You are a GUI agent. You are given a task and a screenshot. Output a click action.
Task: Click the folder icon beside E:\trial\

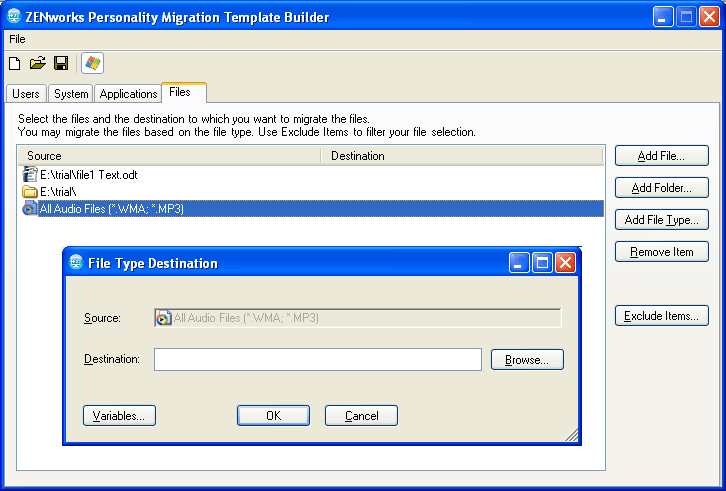pyautogui.click(x=30, y=191)
